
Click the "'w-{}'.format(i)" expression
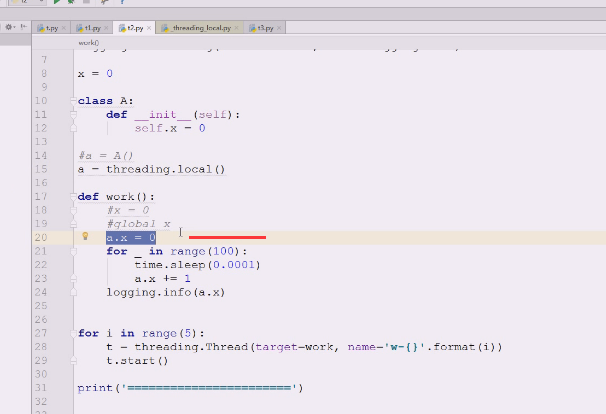point(443,347)
